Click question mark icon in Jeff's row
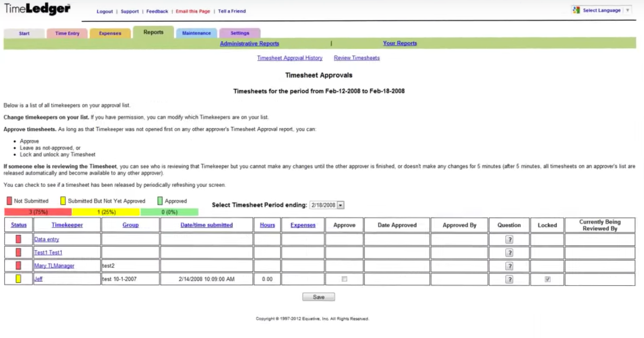The width and height of the screenshot is (644, 338). click(509, 279)
